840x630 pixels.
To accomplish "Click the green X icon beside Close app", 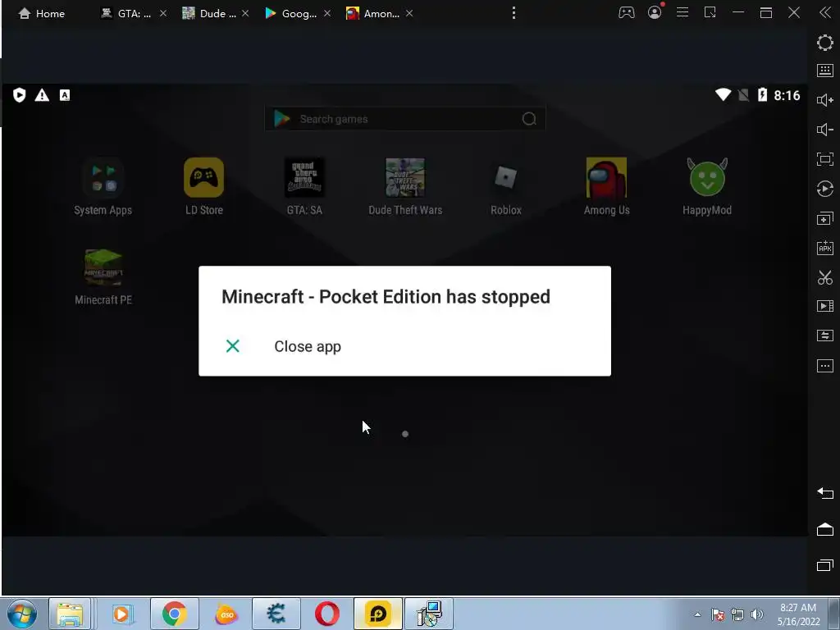I will [x=232, y=346].
